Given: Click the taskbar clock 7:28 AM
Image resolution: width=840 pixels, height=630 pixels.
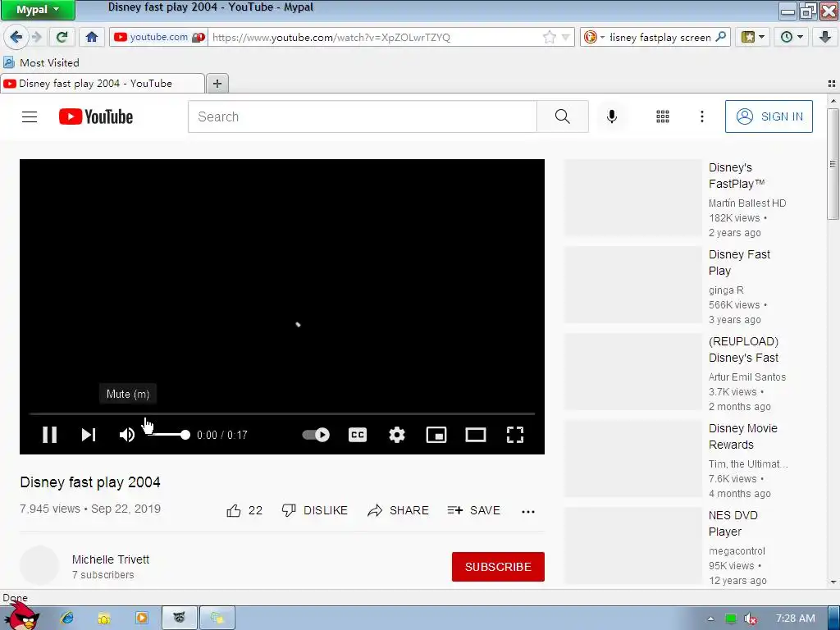Looking at the screenshot, I should click(x=796, y=619).
